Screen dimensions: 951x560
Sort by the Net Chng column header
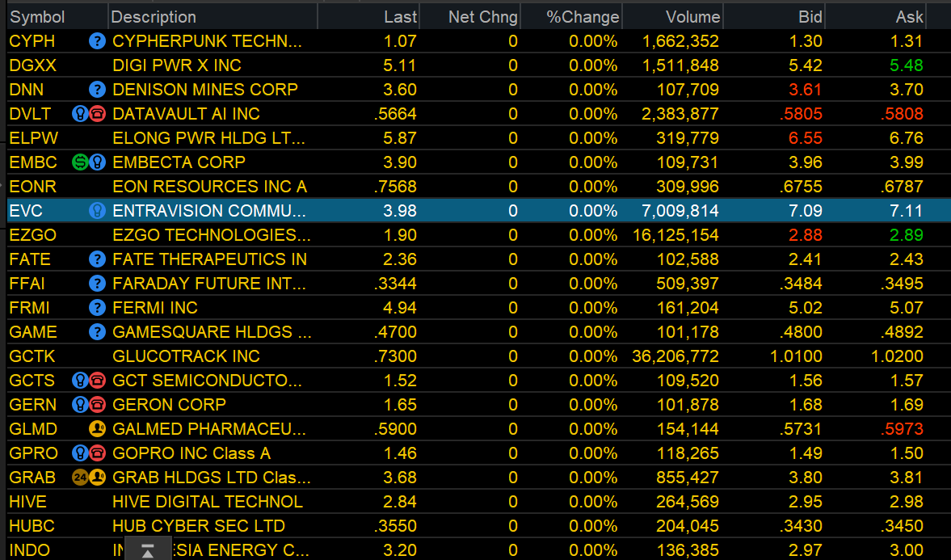[470, 17]
